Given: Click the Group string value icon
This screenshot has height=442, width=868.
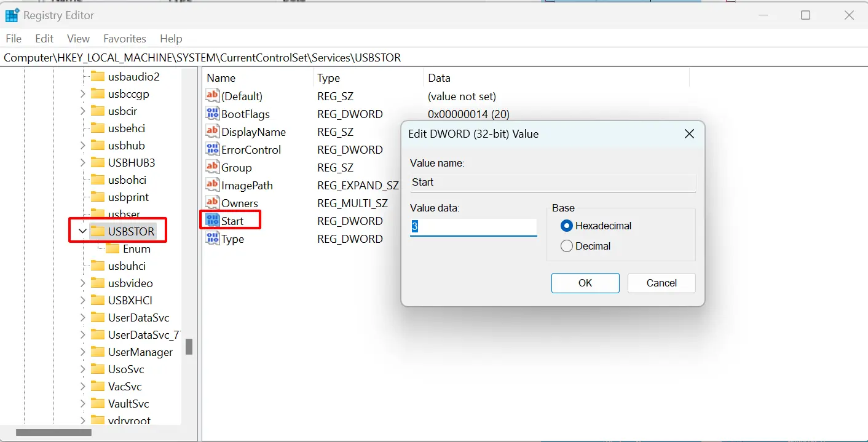Looking at the screenshot, I should [x=212, y=167].
